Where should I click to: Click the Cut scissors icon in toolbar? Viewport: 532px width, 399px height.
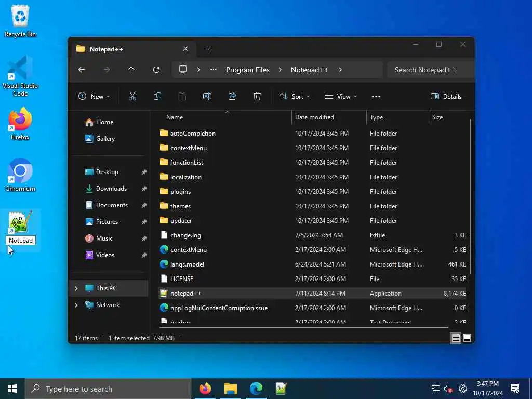coord(132,96)
